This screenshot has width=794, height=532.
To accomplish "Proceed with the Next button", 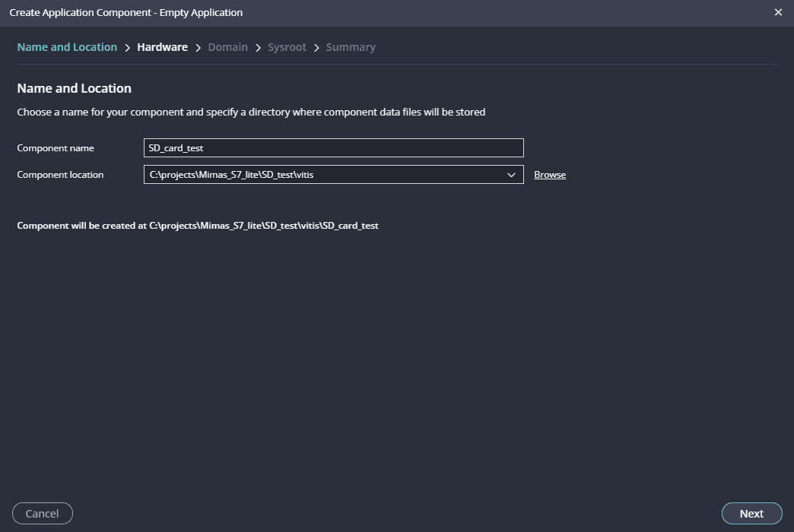I will 751,514.
